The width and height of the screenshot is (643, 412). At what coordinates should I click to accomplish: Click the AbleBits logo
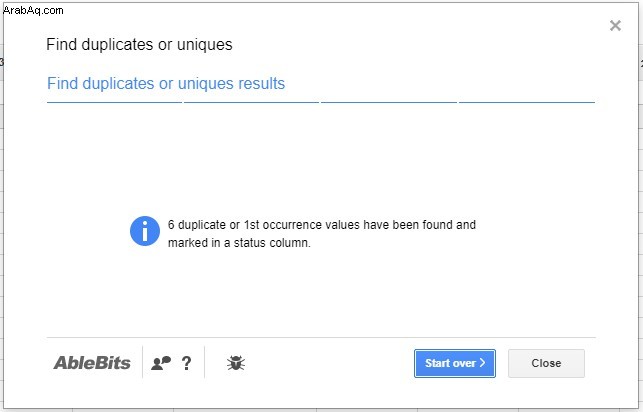pyautogui.click(x=92, y=363)
